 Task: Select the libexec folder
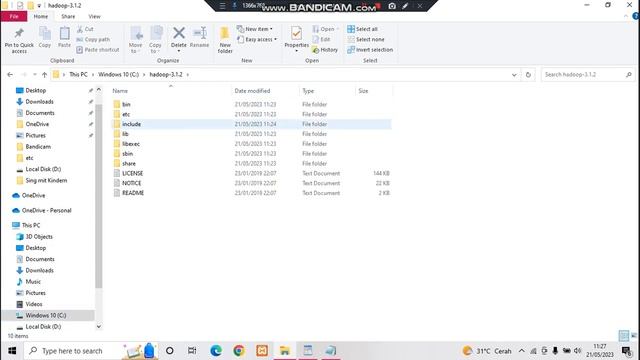(x=131, y=144)
